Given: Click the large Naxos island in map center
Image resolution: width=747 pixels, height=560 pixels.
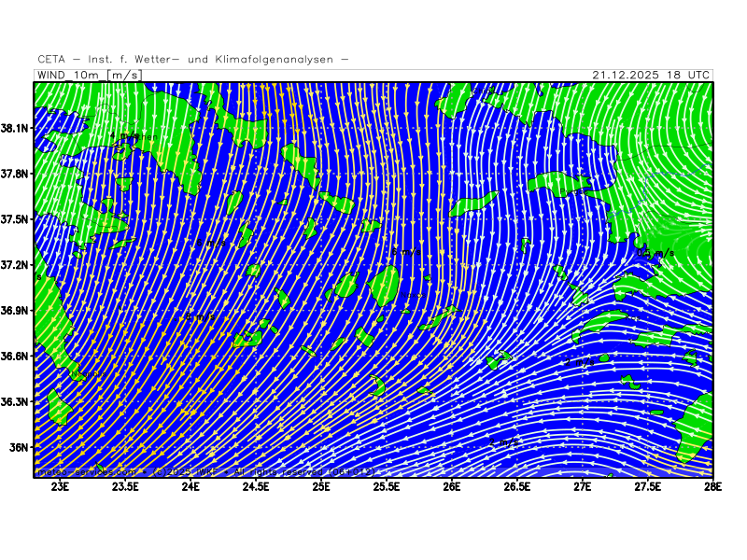Looking at the screenshot, I should point(385,285).
